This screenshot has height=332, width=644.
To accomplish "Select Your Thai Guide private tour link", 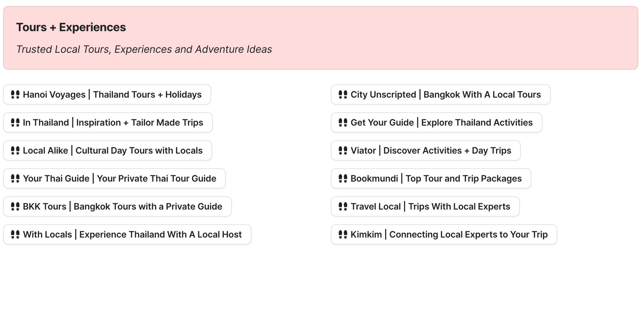I will 119,178.
